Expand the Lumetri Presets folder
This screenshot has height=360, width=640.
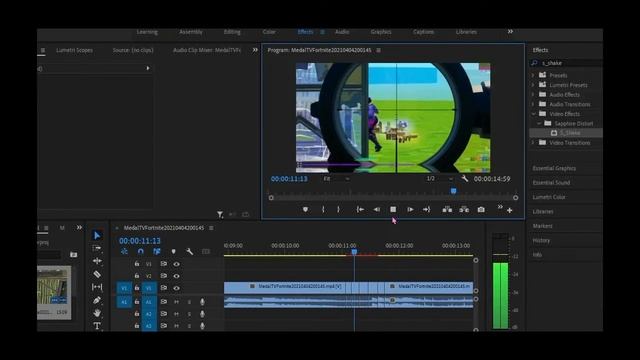coord(533,85)
